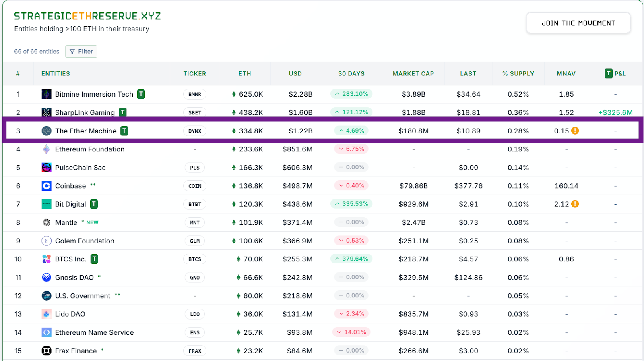Screen dimensions: 644x361
Task: Click the COIN ticker pill
Action: click(x=195, y=186)
